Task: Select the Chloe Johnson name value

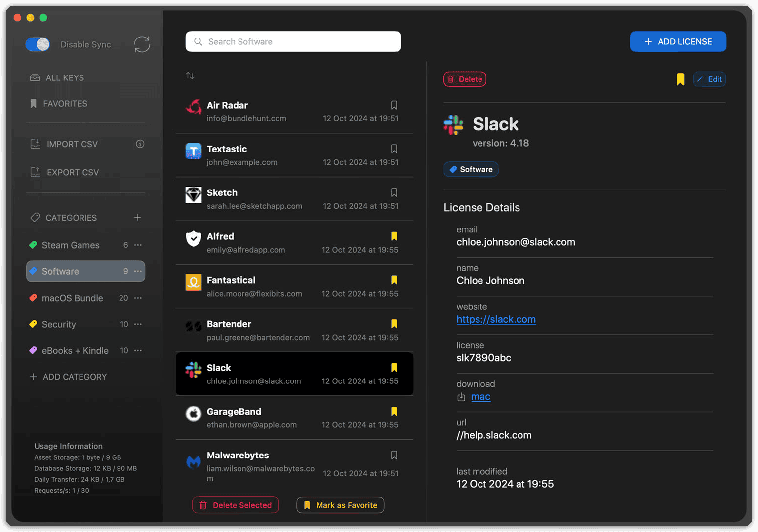Action: pyautogui.click(x=490, y=281)
